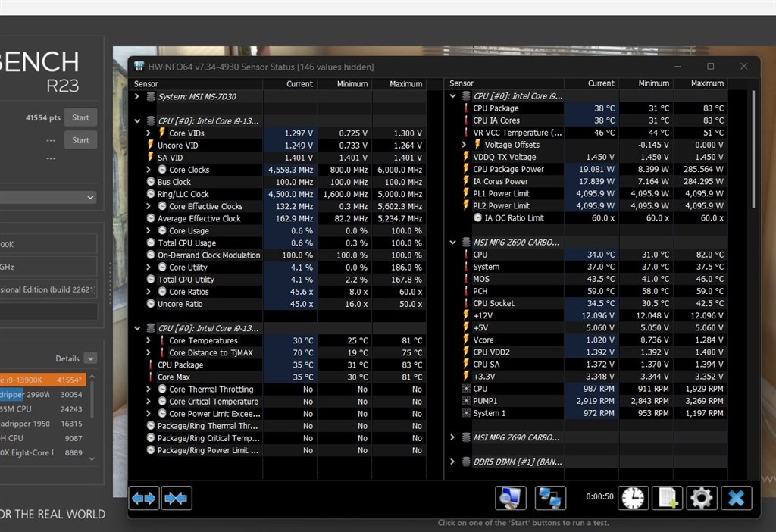Screen dimensions: 776x532
Task: Click the +12V lightning icon
Action: (x=466, y=315)
